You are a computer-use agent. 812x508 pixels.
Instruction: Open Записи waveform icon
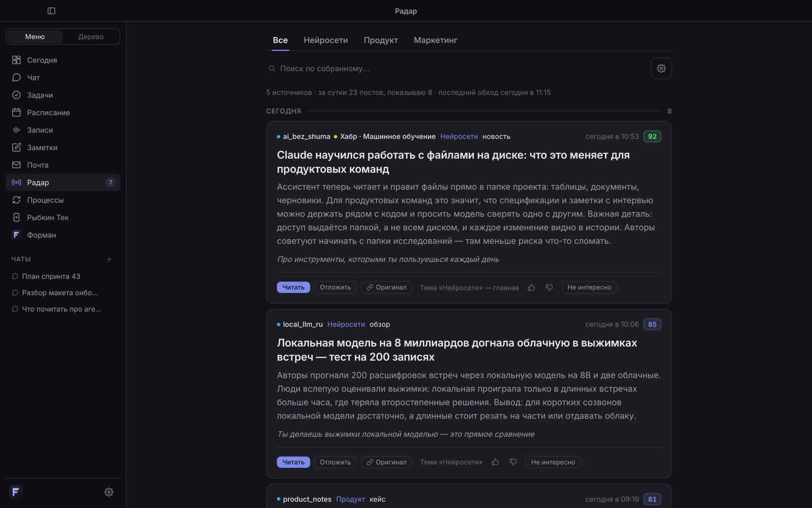point(16,130)
